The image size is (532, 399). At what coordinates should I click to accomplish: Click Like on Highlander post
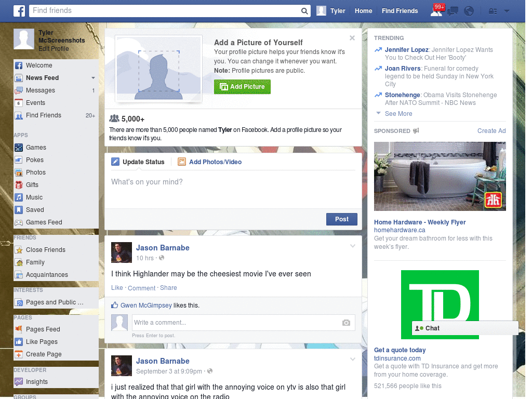tap(117, 288)
